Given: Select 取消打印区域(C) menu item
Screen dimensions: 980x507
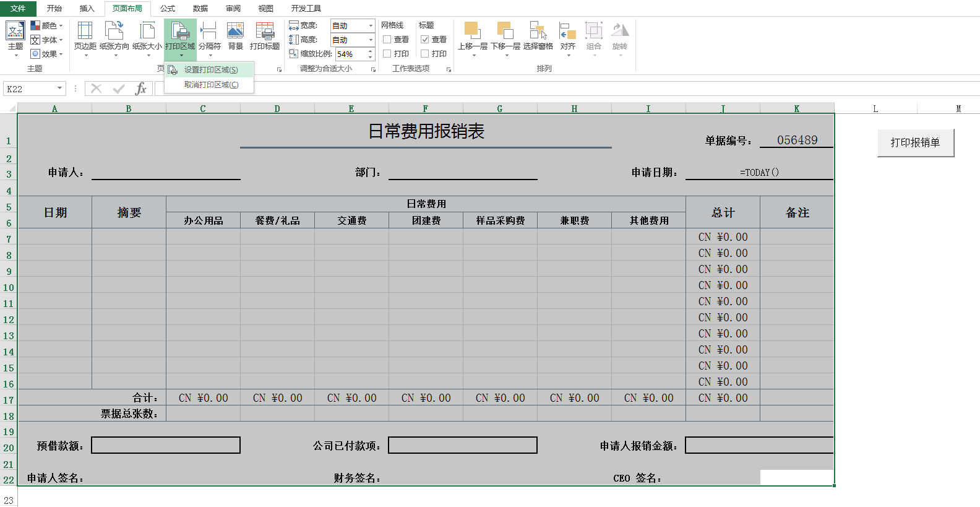Looking at the screenshot, I should (x=210, y=85).
